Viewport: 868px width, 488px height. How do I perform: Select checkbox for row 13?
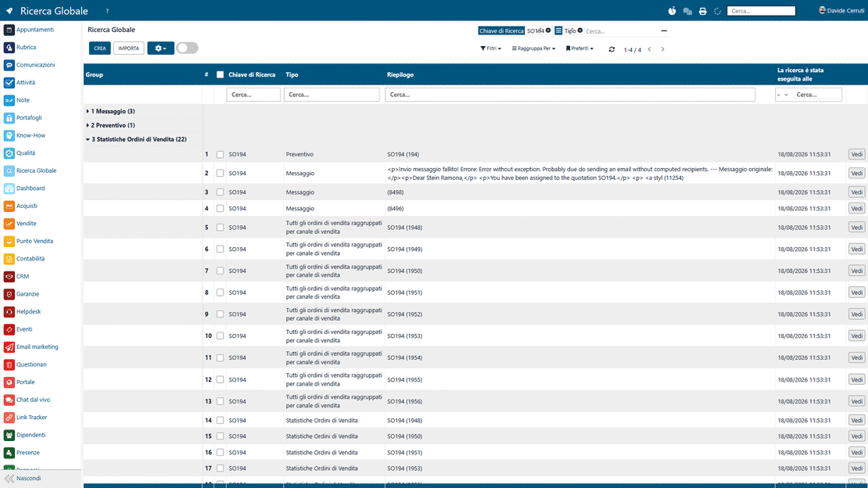click(220, 401)
